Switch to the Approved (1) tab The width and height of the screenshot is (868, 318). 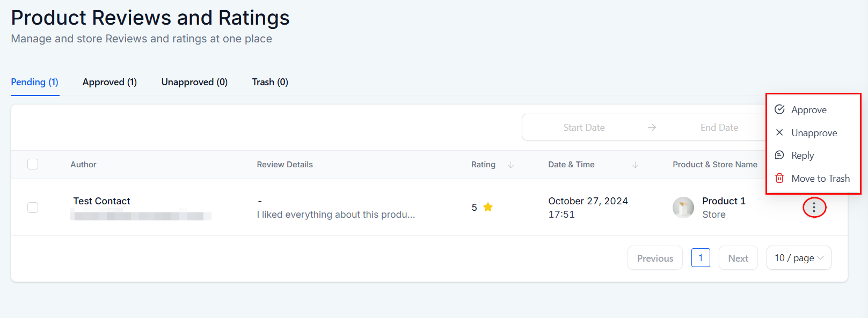[x=110, y=82]
